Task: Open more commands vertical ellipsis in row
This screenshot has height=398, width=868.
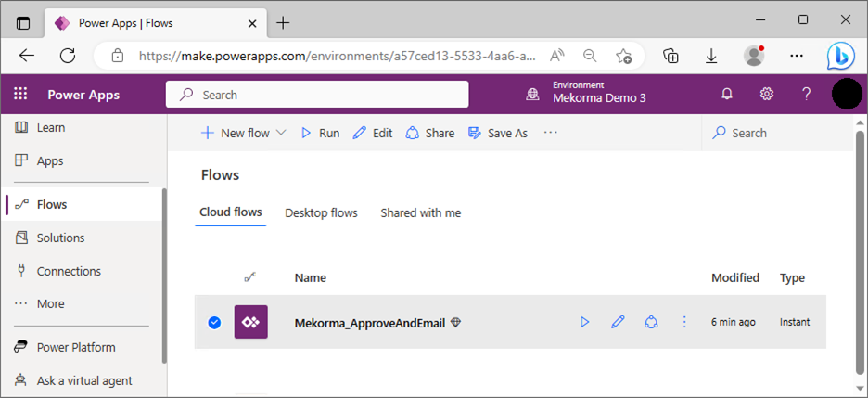Action: [684, 322]
